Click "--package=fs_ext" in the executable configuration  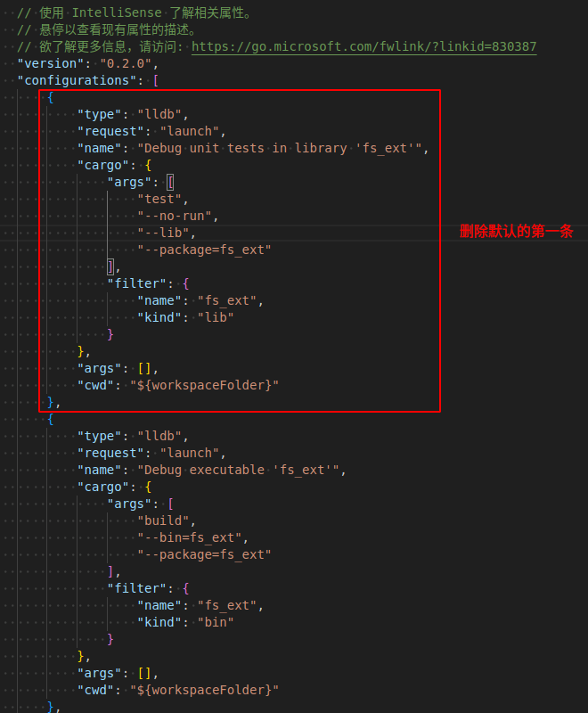click(205, 554)
